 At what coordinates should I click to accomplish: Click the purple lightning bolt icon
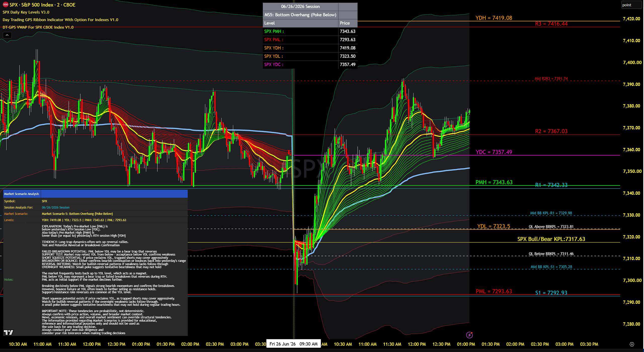point(469,335)
